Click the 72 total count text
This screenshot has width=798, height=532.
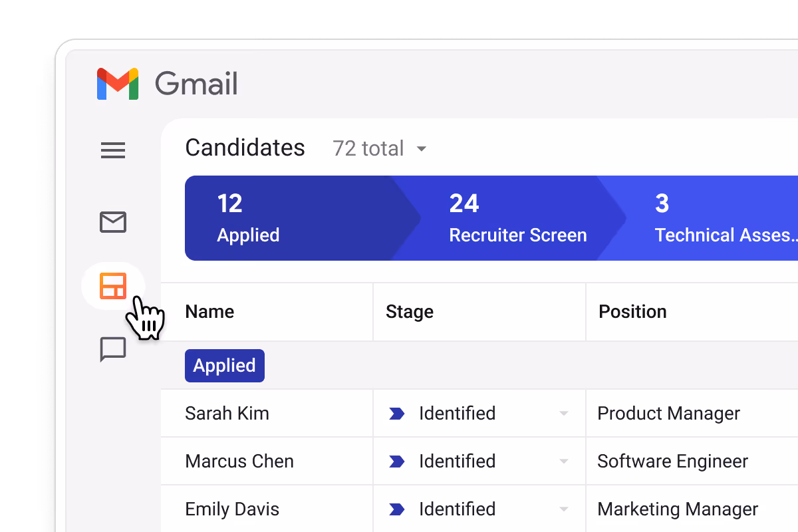pos(368,148)
